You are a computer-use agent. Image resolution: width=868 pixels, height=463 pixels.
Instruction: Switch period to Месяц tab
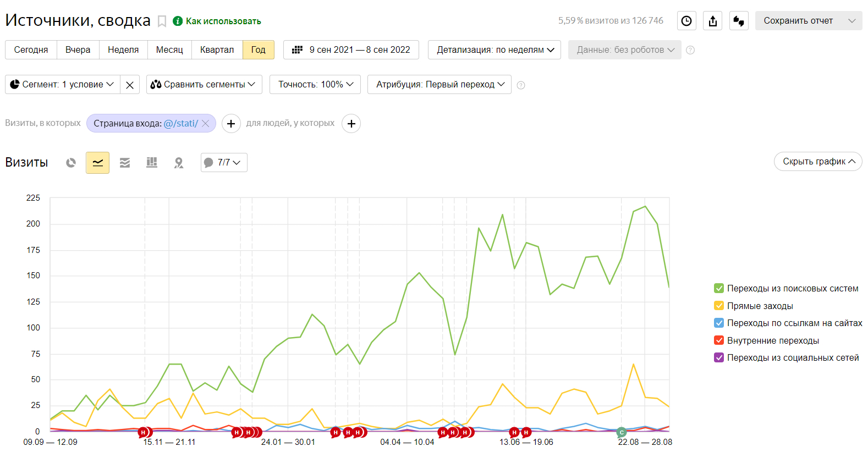pos(169,50)
